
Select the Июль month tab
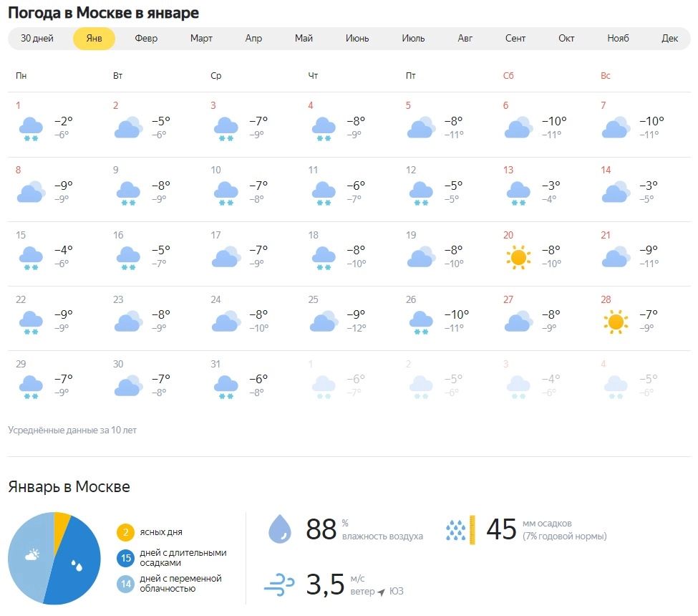click(x=413, y=39)
